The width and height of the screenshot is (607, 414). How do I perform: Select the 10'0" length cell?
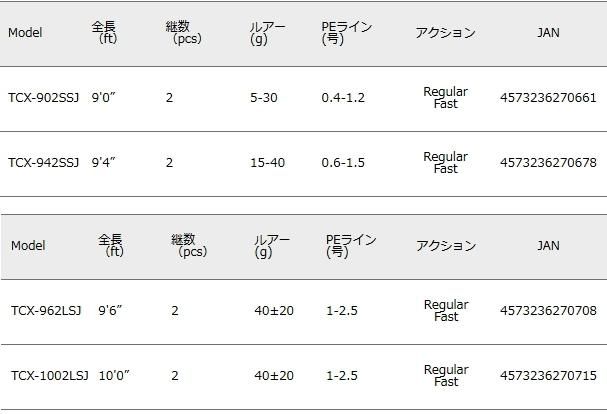tap(114, 376)
